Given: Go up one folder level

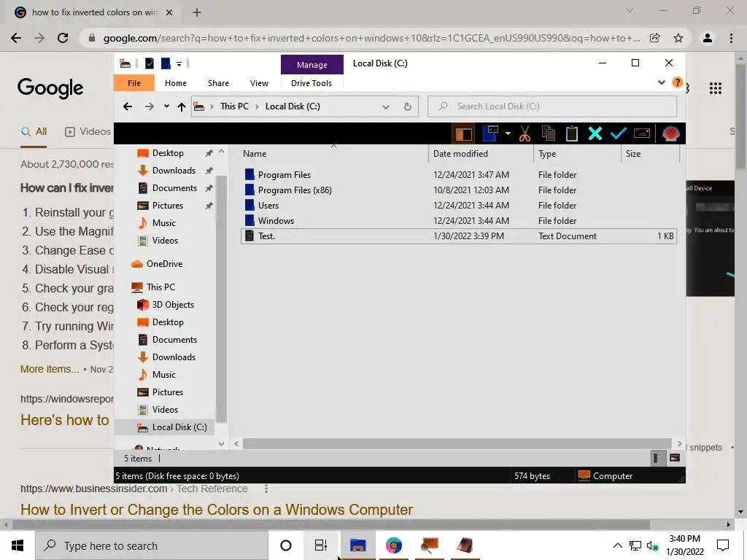Looking at the screenshot, I should pos(182,106).
